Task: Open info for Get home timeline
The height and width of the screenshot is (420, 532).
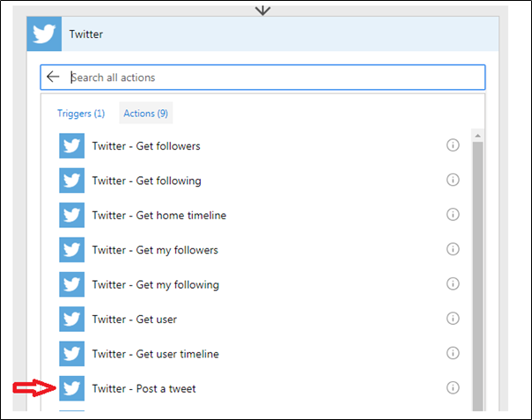Action: pyautogui.click(x=453, y=214)
